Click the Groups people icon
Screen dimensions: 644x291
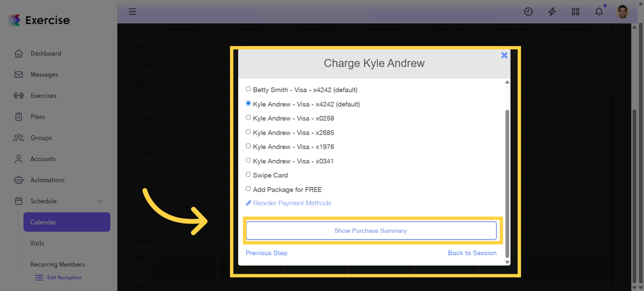[x=18, y=138]
